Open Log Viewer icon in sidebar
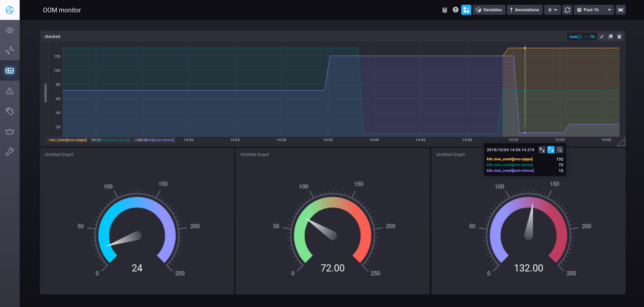The image size is (644, 307). pos(10,111)
